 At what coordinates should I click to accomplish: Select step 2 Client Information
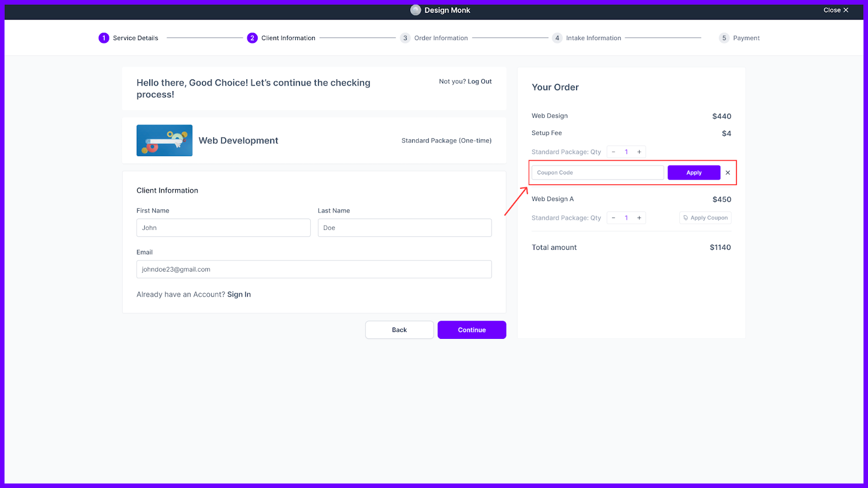click(x=281, y=38)
